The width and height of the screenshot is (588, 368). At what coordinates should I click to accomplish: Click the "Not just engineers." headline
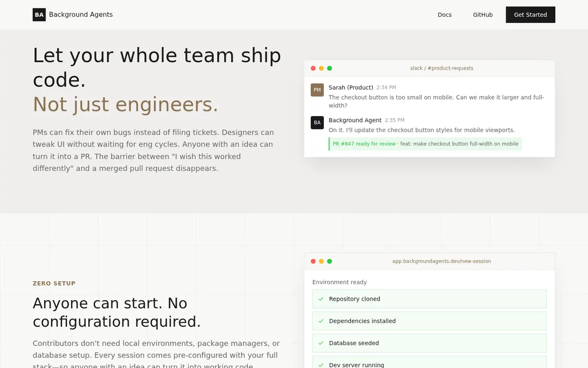[x=125, y=105]
